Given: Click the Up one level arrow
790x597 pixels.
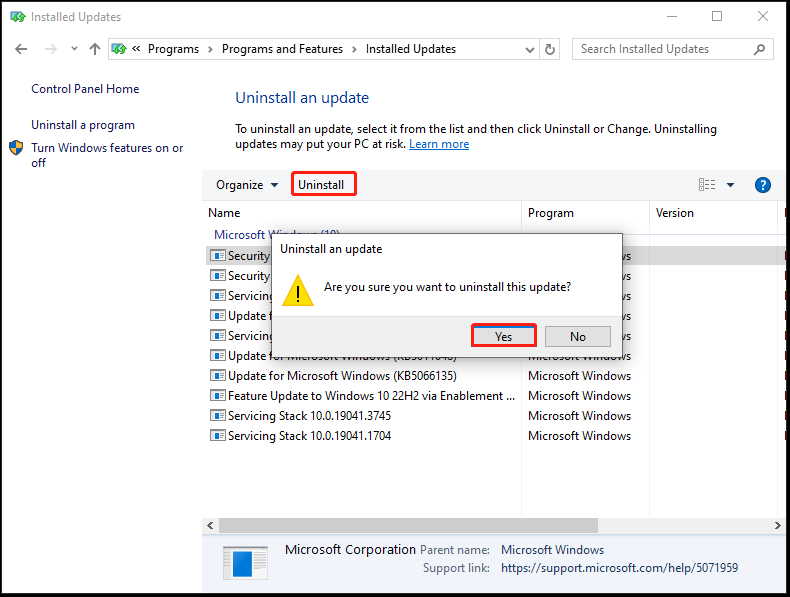Looking at the screenshot, I should [95, 49].
